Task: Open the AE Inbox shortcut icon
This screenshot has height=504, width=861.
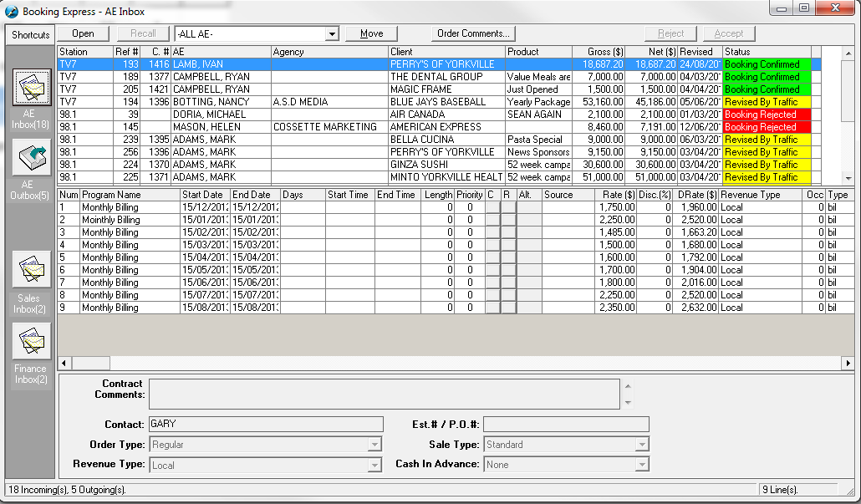Action: pos(32,89)
